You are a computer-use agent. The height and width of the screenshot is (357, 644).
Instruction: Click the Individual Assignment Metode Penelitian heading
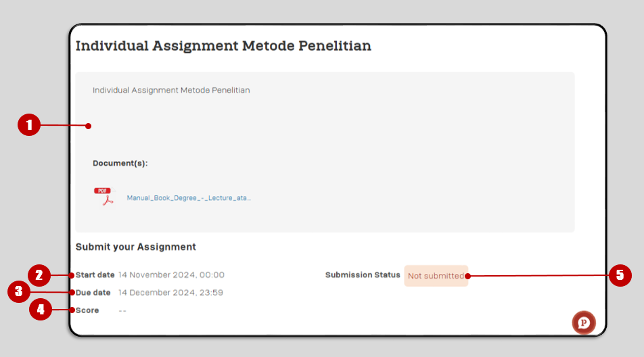click(x=223, y=46)
